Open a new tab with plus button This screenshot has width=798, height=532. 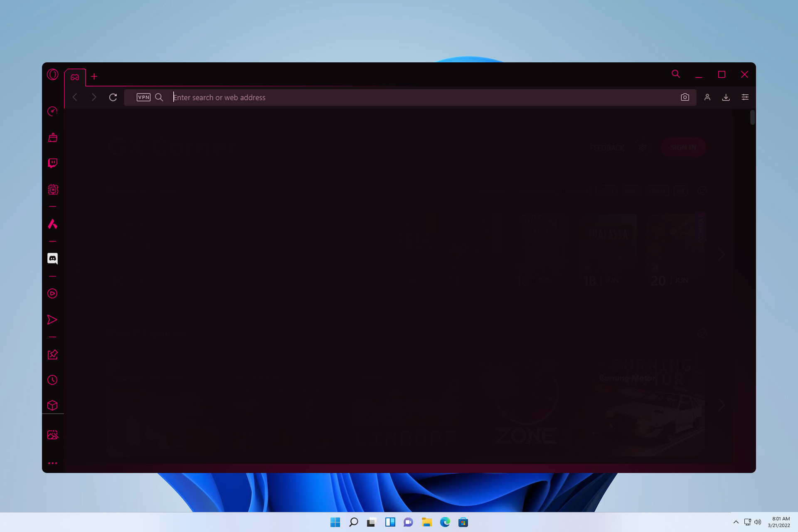94,76
